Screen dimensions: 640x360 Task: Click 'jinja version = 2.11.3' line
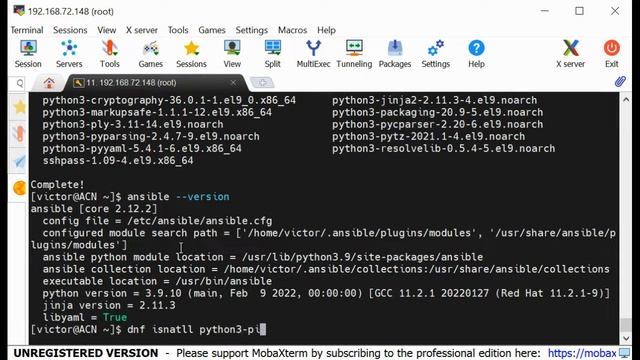(109, 305)
